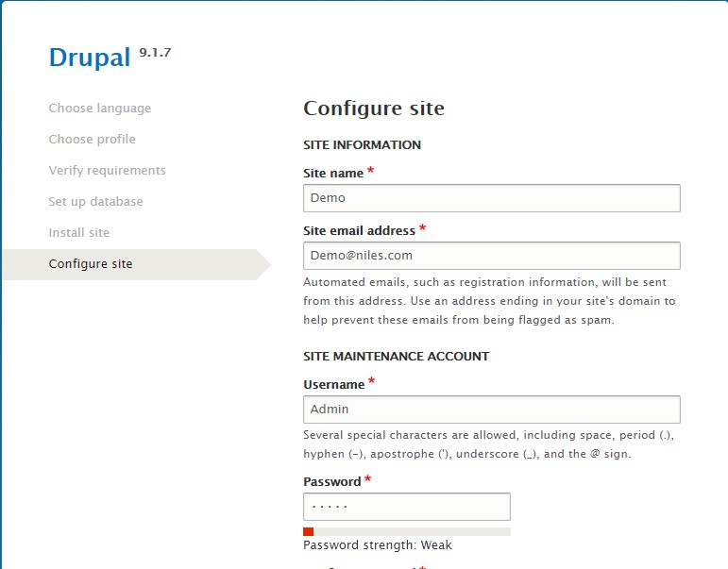The width and height of the screenshot is (728, 569).
Task: Click the Site Maintenance Account heading
Action: (396, 357)
